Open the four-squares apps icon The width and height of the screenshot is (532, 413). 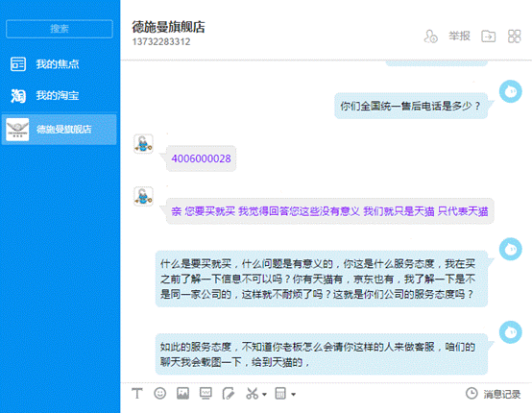(x=514, y=36)
